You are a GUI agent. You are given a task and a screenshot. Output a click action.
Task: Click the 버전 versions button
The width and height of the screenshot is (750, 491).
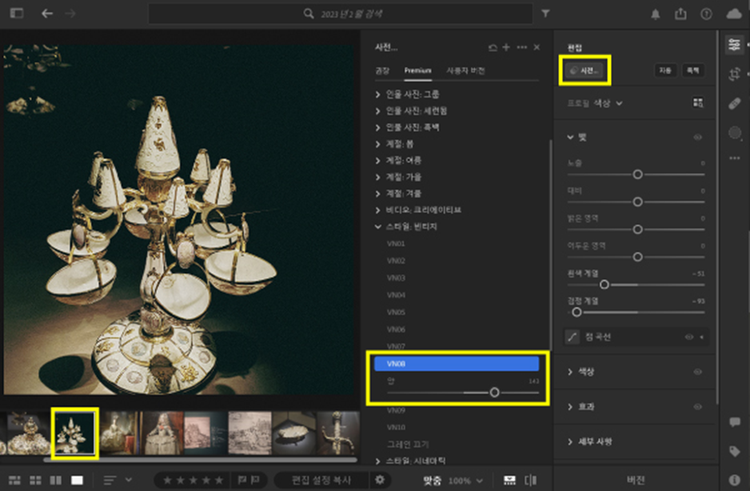coord(636,480)
